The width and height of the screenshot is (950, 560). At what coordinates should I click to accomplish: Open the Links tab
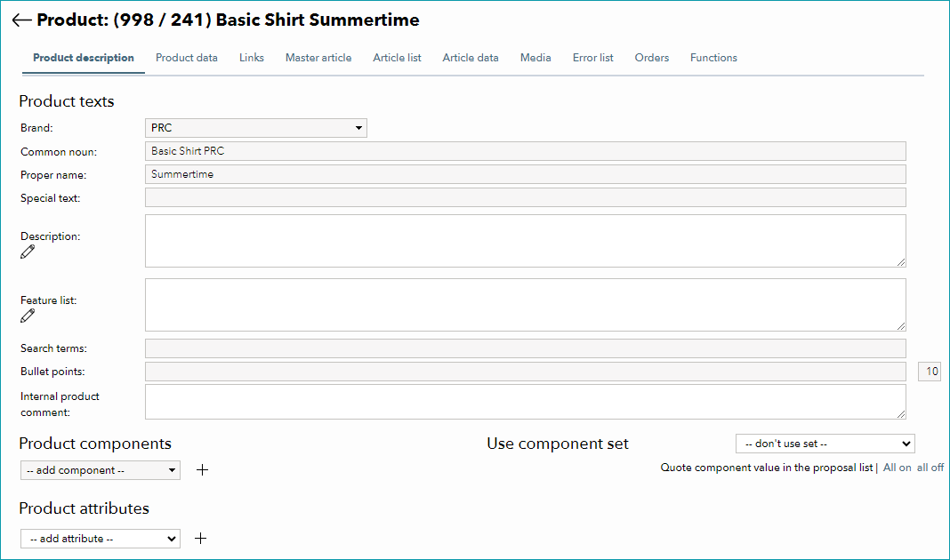252,58
